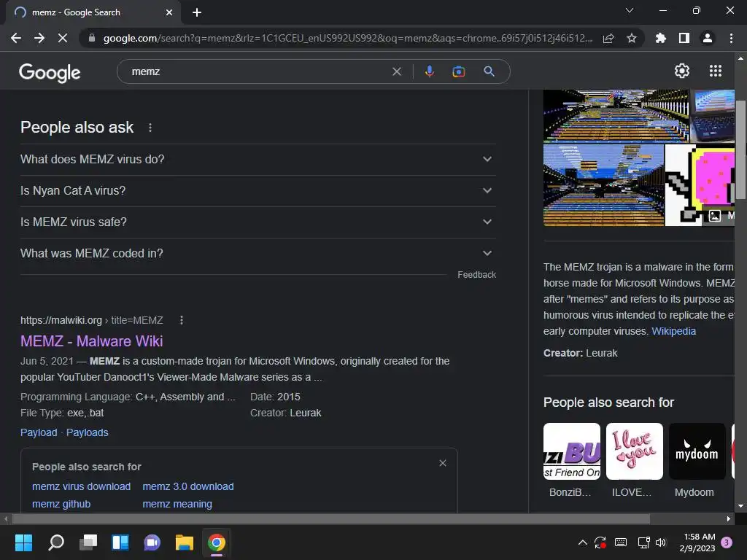Image resolution: width=747 pixels, height=560 pixels.
Task: Click into the Google search input field
Action: [x=260, y=71]
